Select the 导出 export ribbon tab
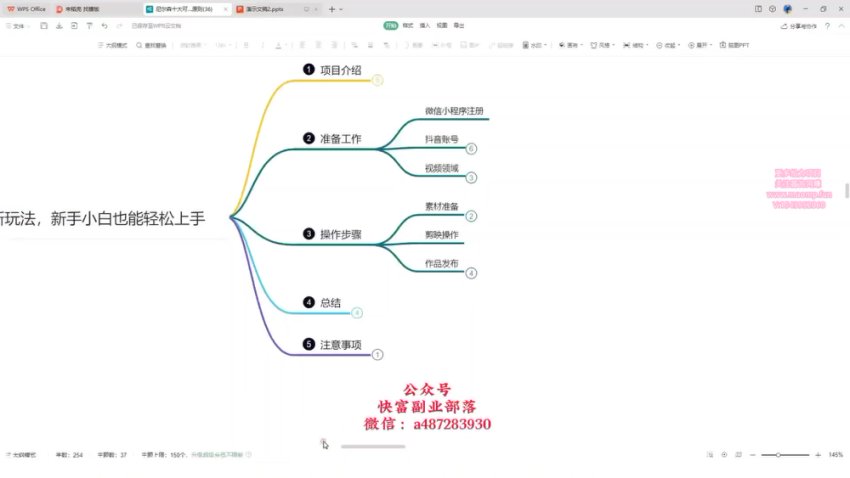Image resolution: width=850 pixels, height=478 pixels. [459, 26]
